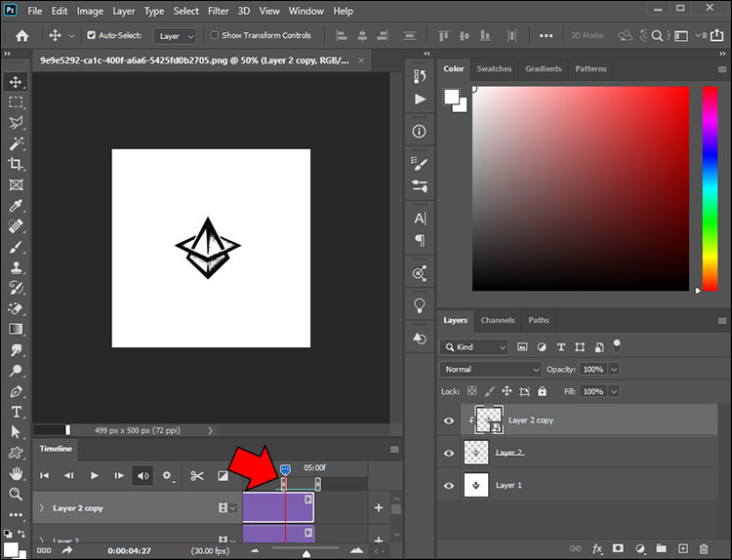Viewport: 732px width, 560px height.
Task: Click the scissors split-at-playhead icon
Action: click(x=197, y=476)
